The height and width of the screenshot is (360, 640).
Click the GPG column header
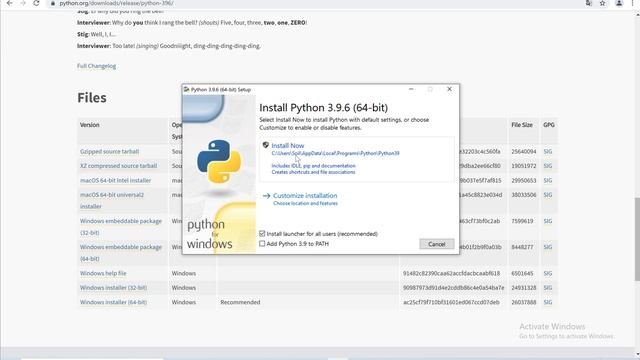[x=549, y=125]
